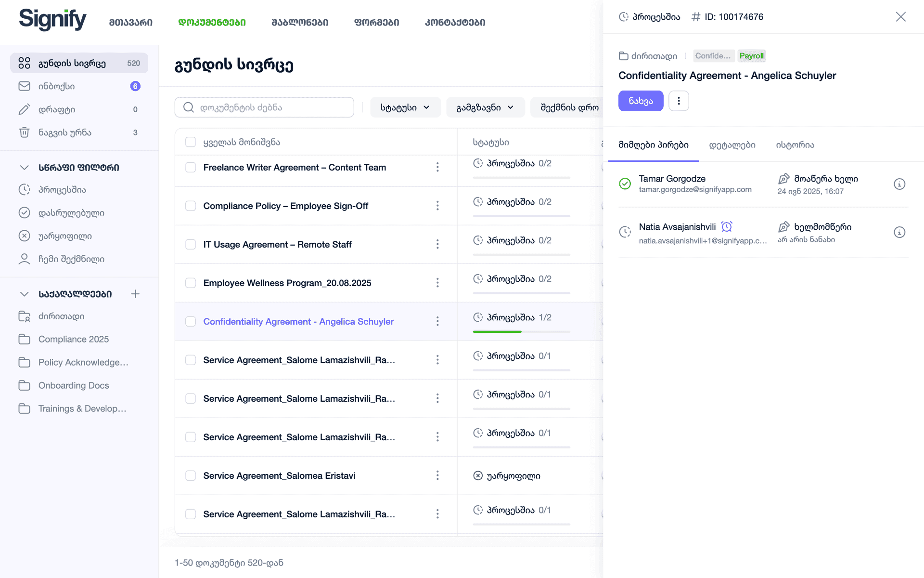Tick the Employee Wellness Program checkbox
This screenshot has height=578, width=924.
pos(191,283)
